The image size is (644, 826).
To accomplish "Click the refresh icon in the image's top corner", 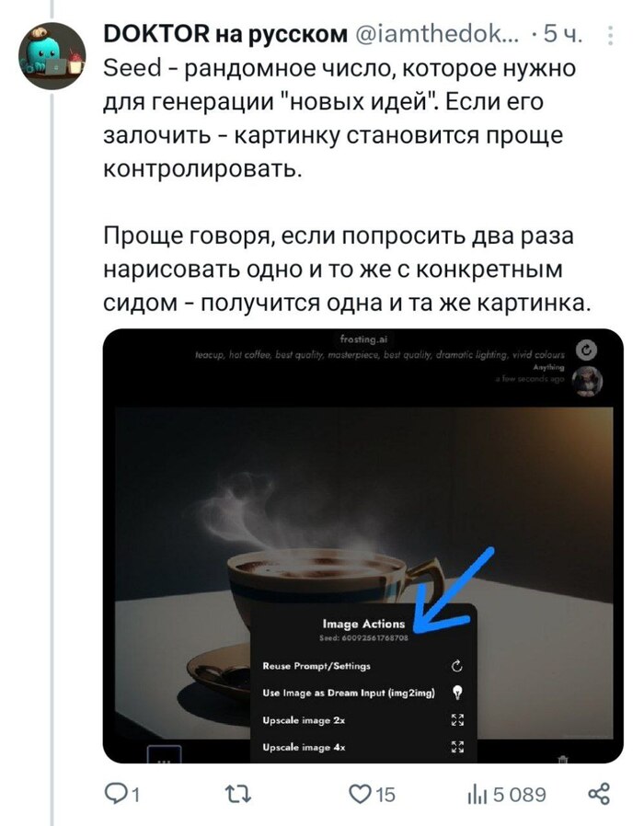I will pos(587,350).
